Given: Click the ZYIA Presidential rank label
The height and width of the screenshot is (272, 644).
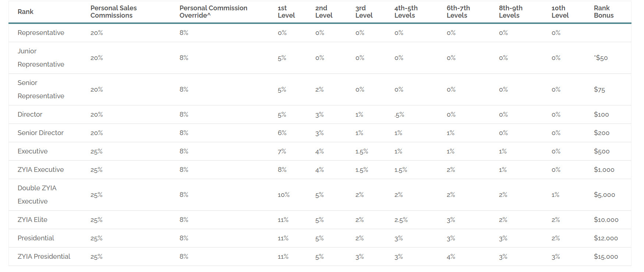Looking at the screenshot, I should [44, 257].
